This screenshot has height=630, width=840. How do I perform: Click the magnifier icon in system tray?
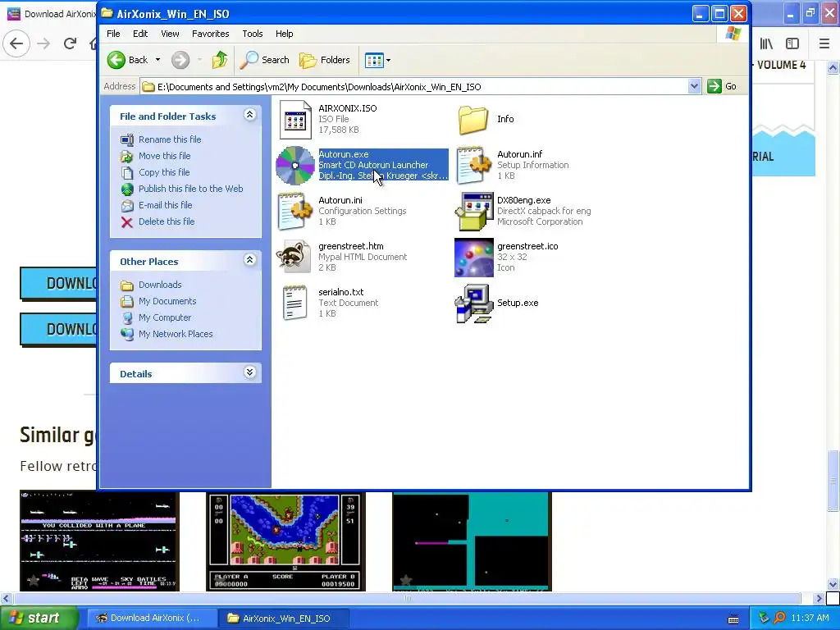pyautogui.click(x=779, y=619)
